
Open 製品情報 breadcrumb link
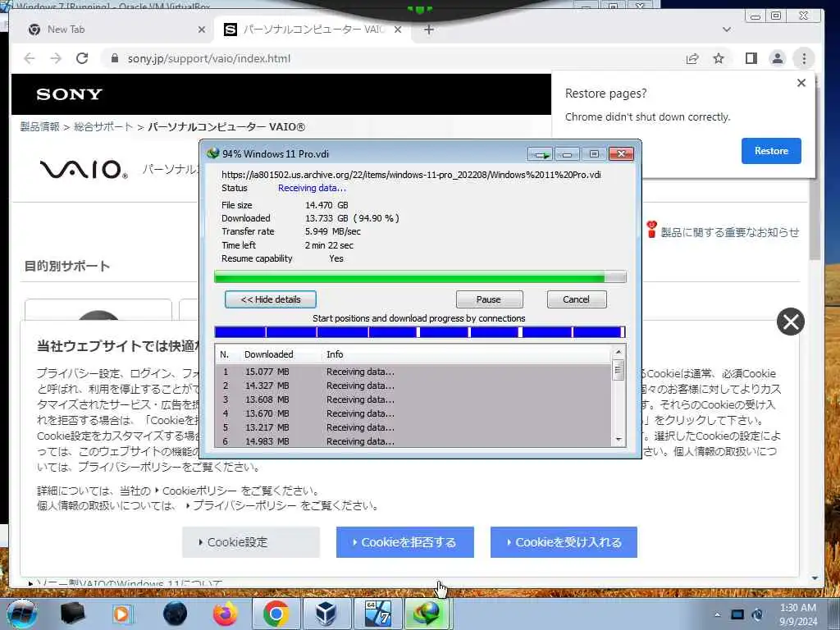(39, 127)
